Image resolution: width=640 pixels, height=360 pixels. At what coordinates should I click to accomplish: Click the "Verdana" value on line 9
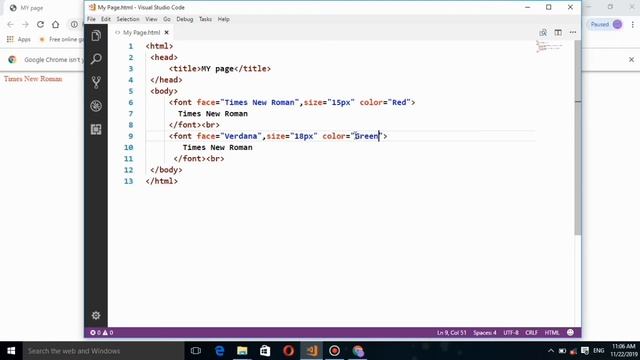coord(241,136)
